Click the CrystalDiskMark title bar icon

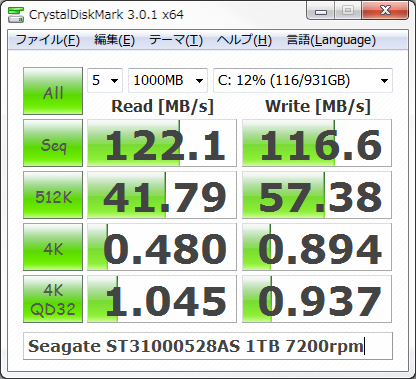[x=16, y=14]
